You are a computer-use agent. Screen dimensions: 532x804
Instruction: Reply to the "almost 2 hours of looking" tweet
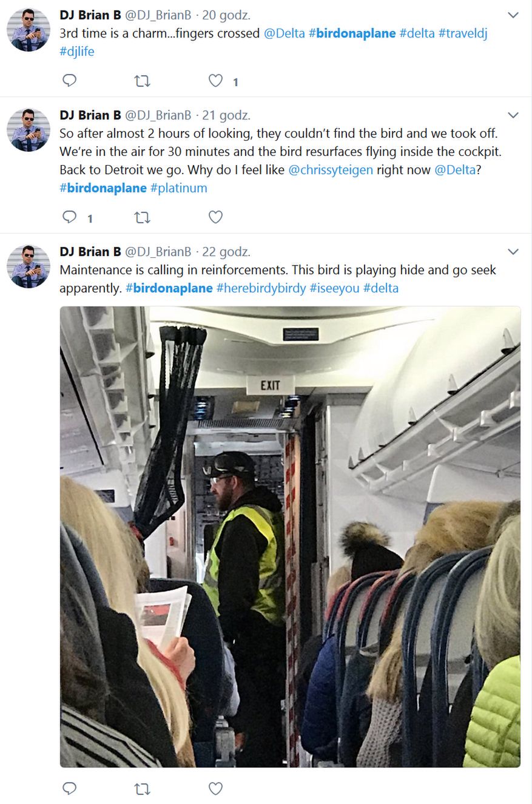point(70,217)
